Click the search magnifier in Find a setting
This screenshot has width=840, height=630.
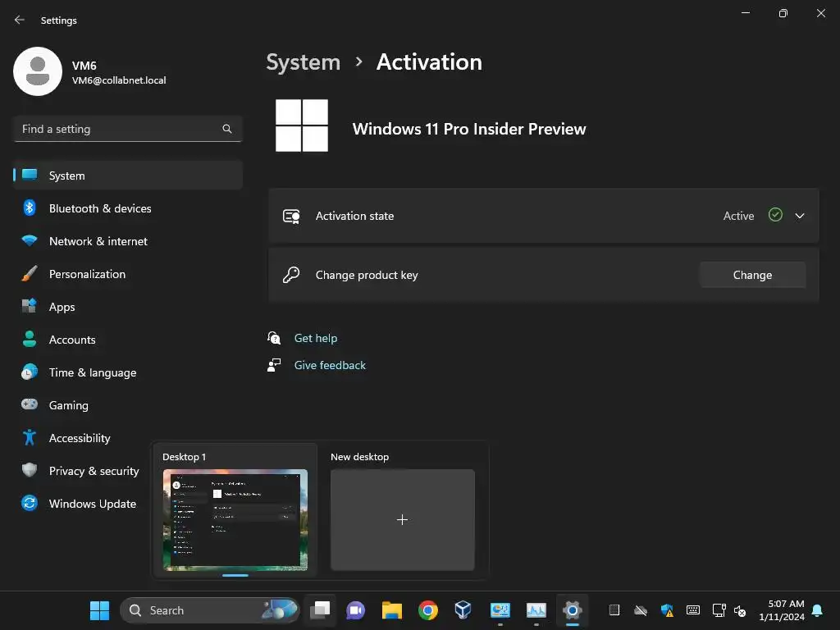pos(227,129)
